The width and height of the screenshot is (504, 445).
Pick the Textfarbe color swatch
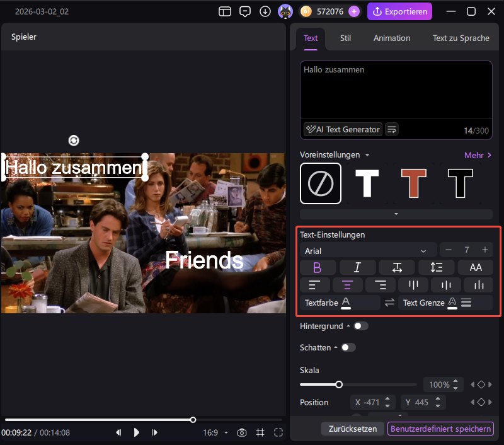(345, 303)
